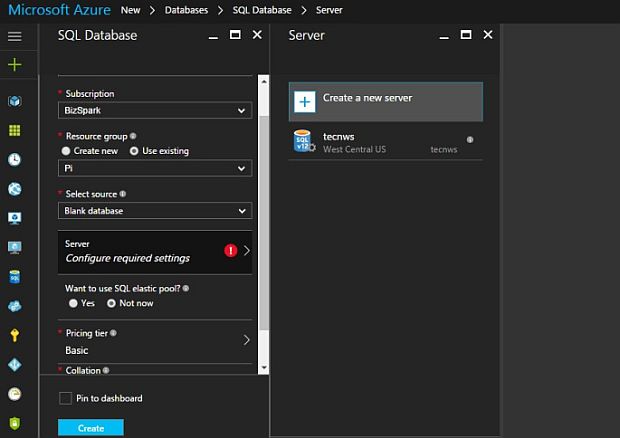Check the Pin to dashboard checkbox
This screenshot has width=620, height=438.
click(66, 398)
